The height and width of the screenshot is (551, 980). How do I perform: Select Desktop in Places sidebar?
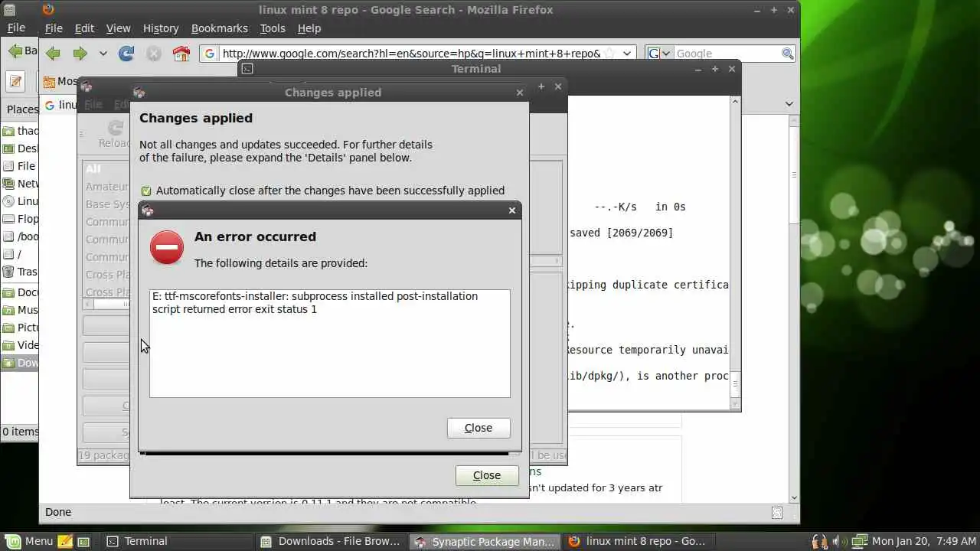point(20,148)
